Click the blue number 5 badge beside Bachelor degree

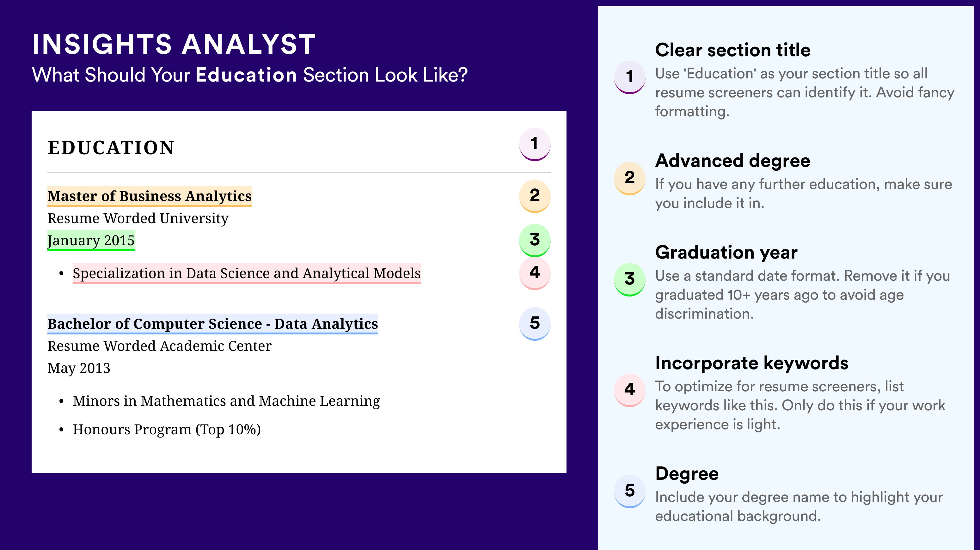coord(535,324)
